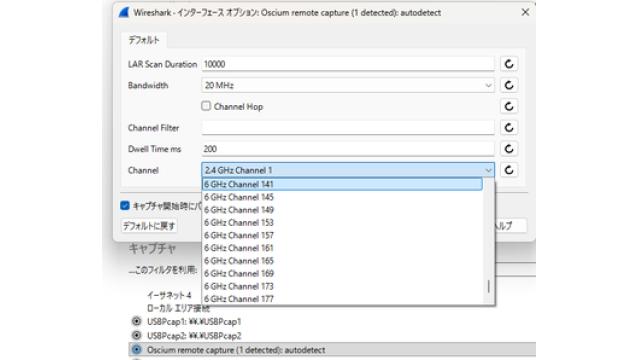The width and height of the screenshot is (640, 360).
Task: Choose 6 GHz Channel 173
Action: [x=342, y=286]
